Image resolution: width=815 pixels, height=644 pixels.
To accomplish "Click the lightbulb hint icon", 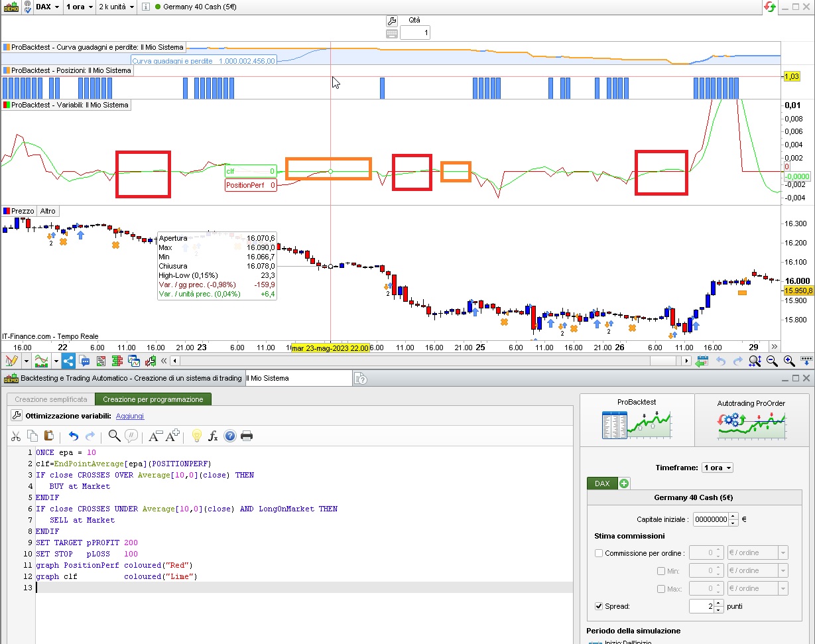I will 196,436.
